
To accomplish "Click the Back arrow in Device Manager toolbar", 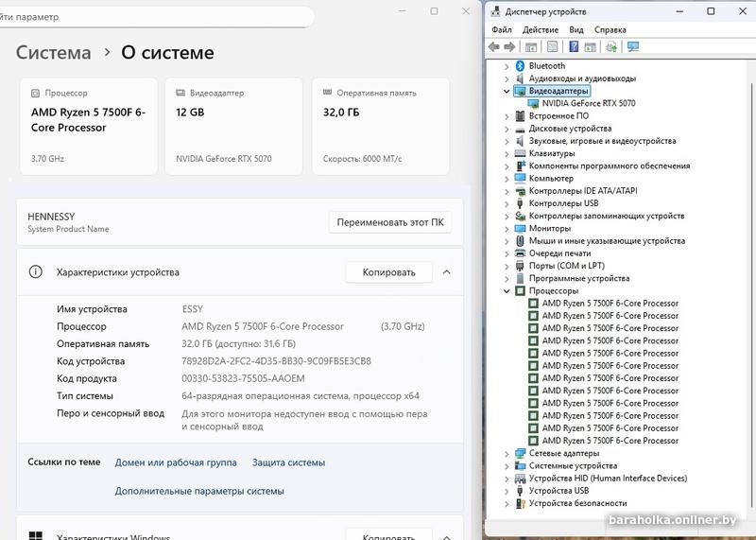I will (494, 46).
